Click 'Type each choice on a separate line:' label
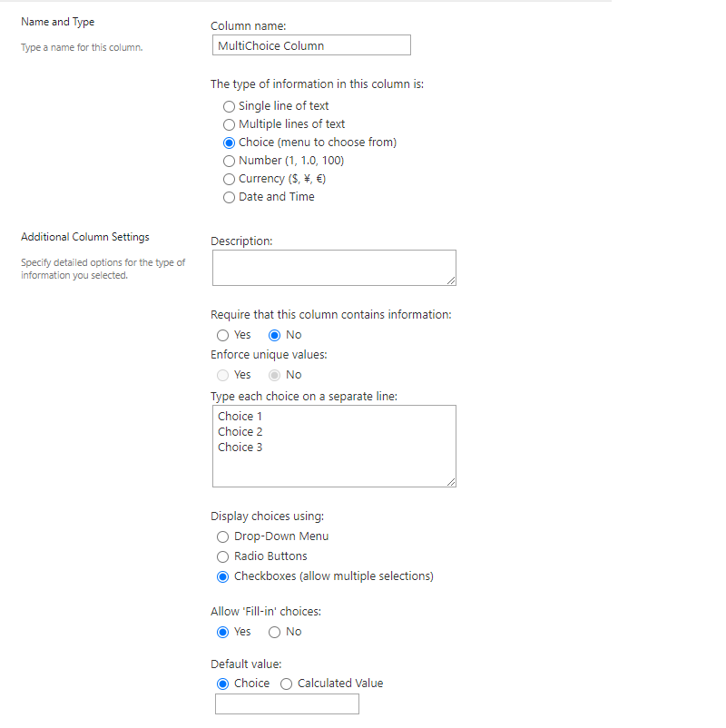The width and height of the screenshot is (726, 728). pyautogui.click(x=304, y=397)
